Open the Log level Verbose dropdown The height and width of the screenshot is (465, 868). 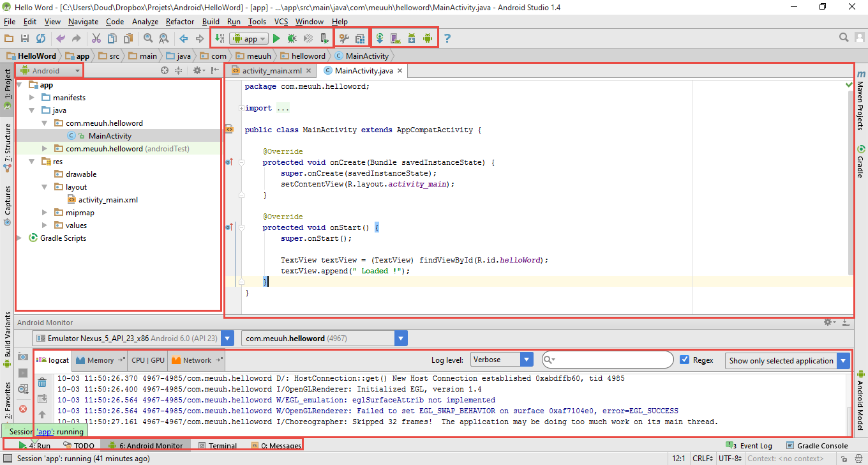tap(502, 360)
